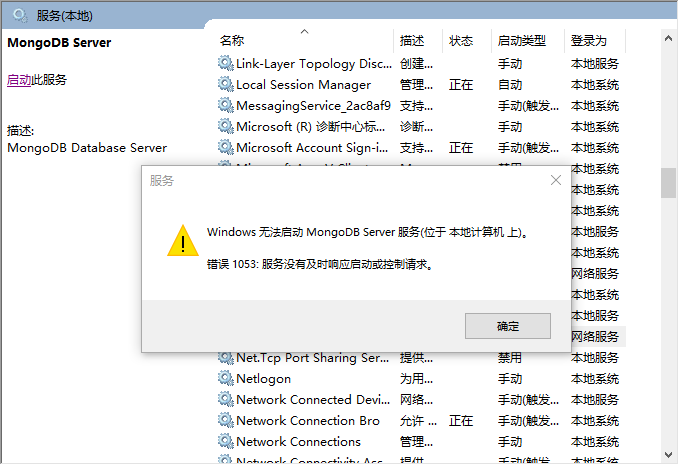Click Local Session Manager gear icon
Screen dimensions: 679x465
pos(226,84)
